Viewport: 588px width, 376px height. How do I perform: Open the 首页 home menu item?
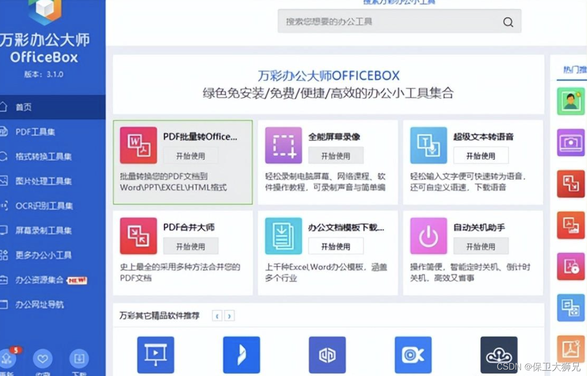(52, 107)
